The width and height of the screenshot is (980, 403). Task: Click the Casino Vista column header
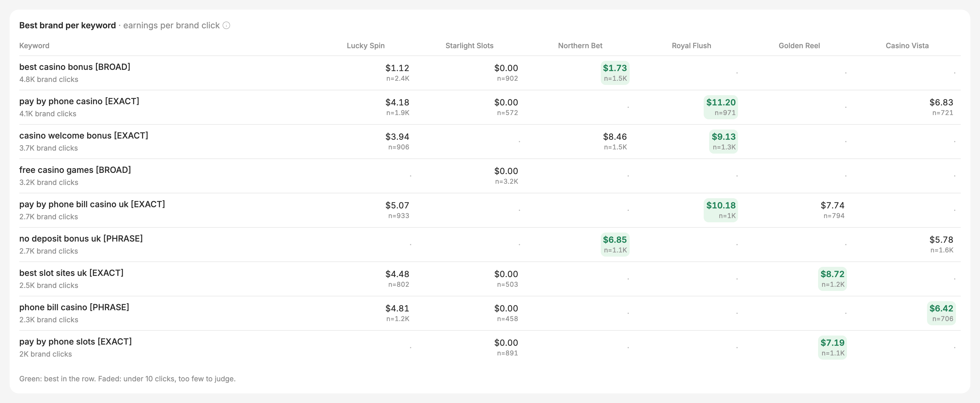907,46
